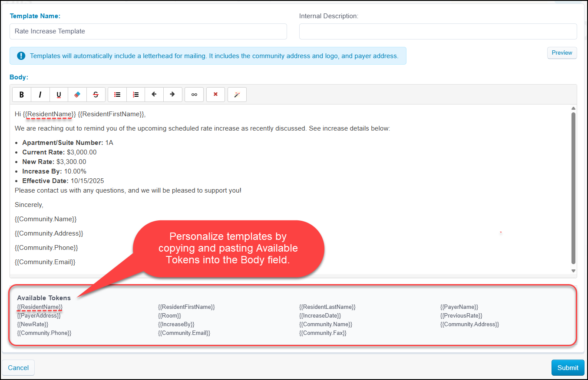Toggle bold formatting in the Body toolbar
The width and height of the screenshot is (588, 380).
point(22,95)
